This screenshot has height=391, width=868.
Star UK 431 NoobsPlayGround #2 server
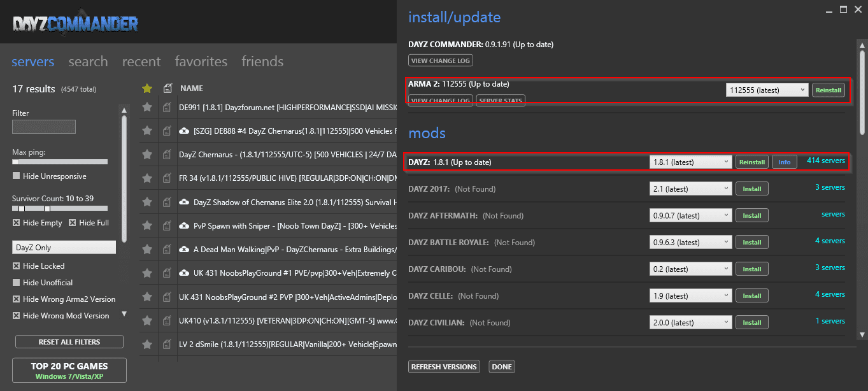coord(147,297)
